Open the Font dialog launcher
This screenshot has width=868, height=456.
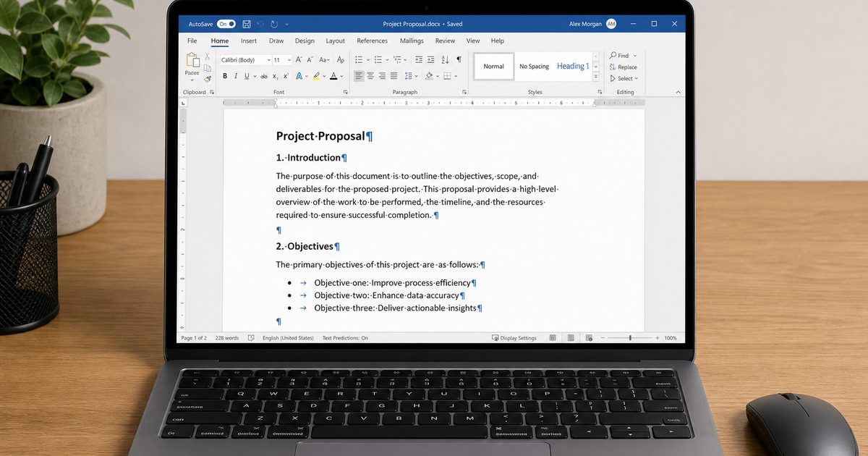click(346, 92)
